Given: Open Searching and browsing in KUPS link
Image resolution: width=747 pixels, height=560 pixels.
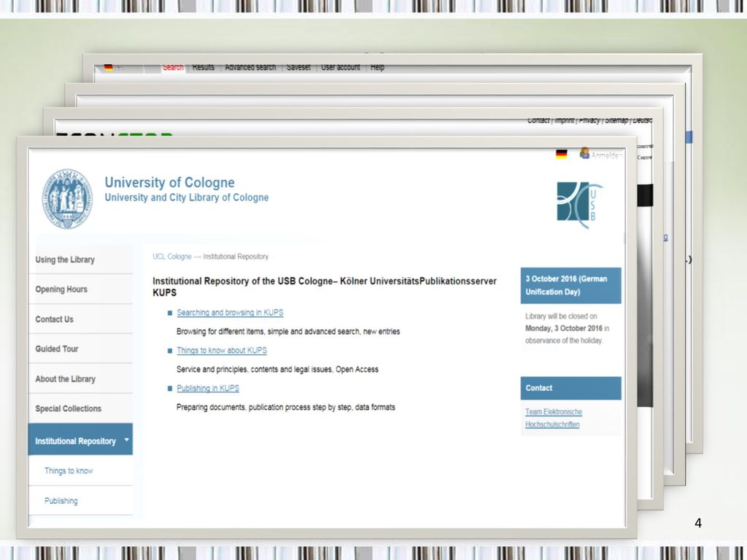Looking at the screenshot, I should pyautogui.click(x=230, y=313).
